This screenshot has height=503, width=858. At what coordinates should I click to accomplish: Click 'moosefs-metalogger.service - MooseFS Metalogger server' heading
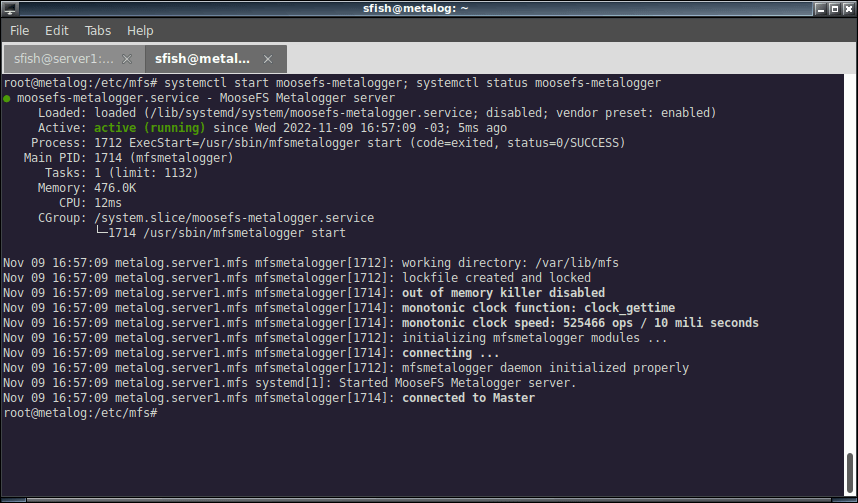click(206, 98)
